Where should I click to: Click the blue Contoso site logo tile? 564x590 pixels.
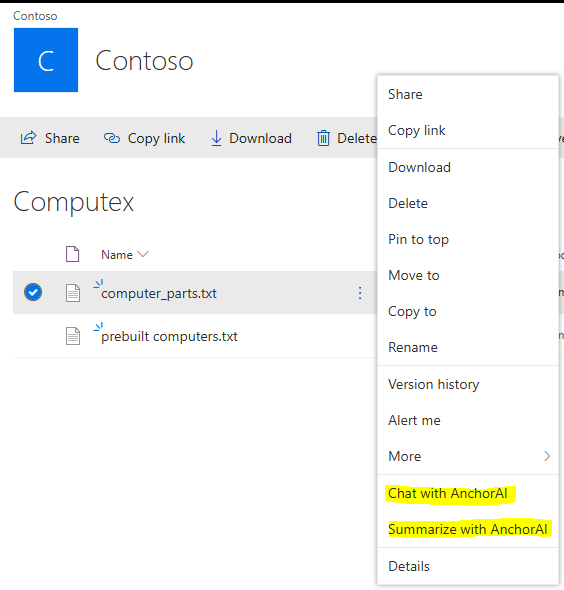[x=46, y=60]
